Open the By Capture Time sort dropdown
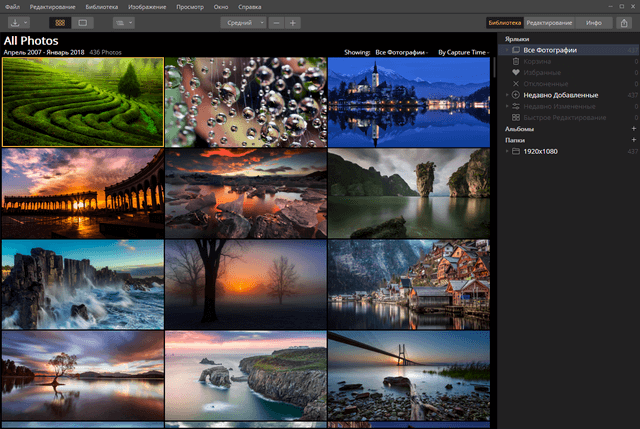The image size is (640, 429). click(x=465, y=50)
